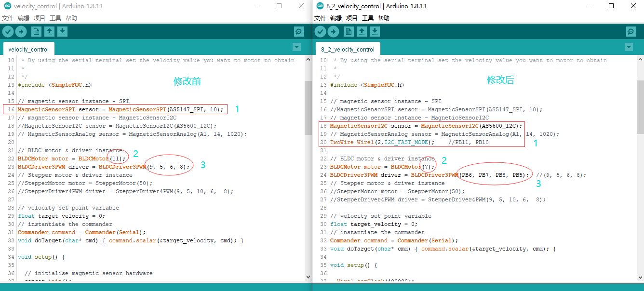Select the 8_2_velocity_control tab

click(x=348, y=49)
